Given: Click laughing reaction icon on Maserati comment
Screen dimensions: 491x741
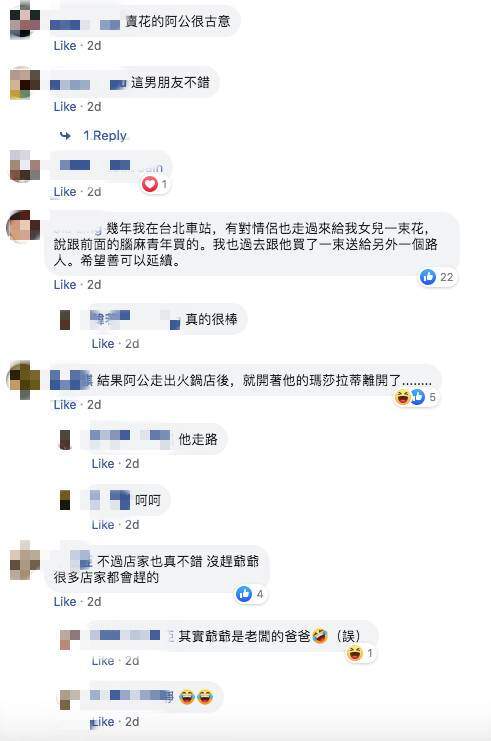Looking at the screenshot, I should (x=402, y=397).
